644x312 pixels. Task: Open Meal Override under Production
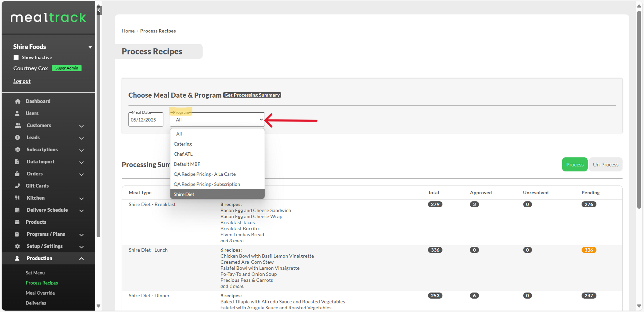40,293
